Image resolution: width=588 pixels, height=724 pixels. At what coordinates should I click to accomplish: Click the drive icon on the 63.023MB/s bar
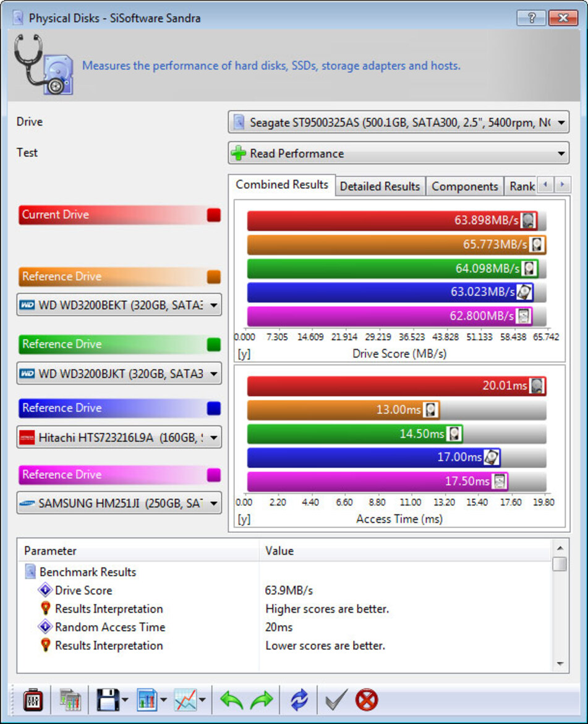[x=524, y=292]
